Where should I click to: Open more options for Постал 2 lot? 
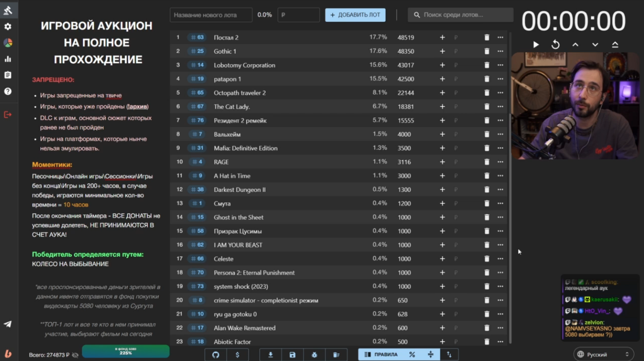[x=500, y=37]
